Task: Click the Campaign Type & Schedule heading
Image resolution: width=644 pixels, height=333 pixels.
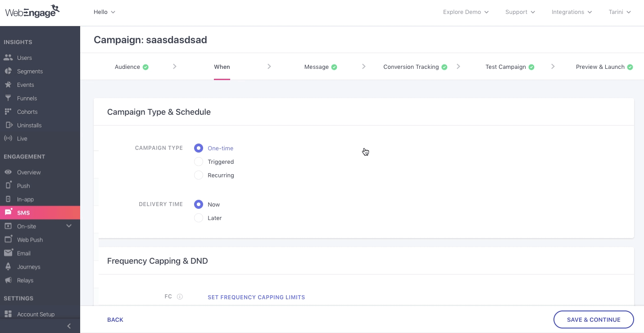Action: pyautogui.click(x=159, y=112)
